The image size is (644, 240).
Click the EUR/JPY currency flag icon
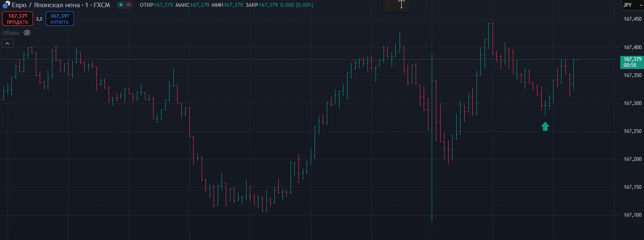click(5, 5)
